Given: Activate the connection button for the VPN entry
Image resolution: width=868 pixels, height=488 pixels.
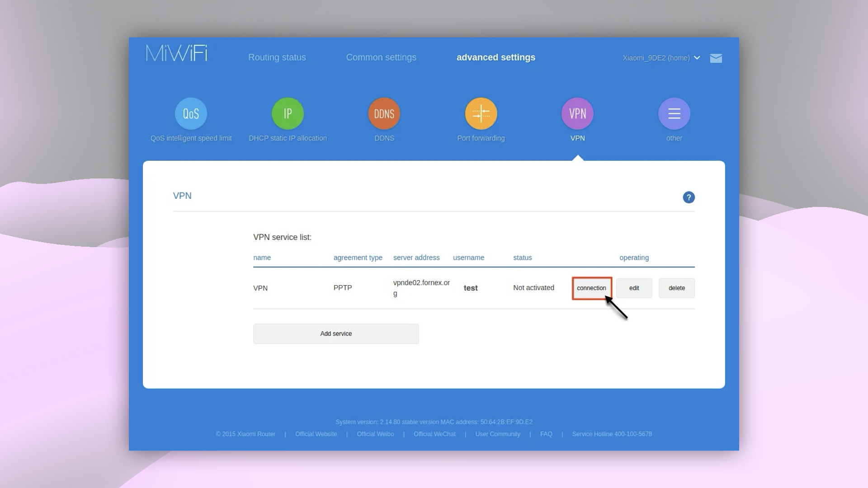Looking at the screenshot, I should [592, 288].
